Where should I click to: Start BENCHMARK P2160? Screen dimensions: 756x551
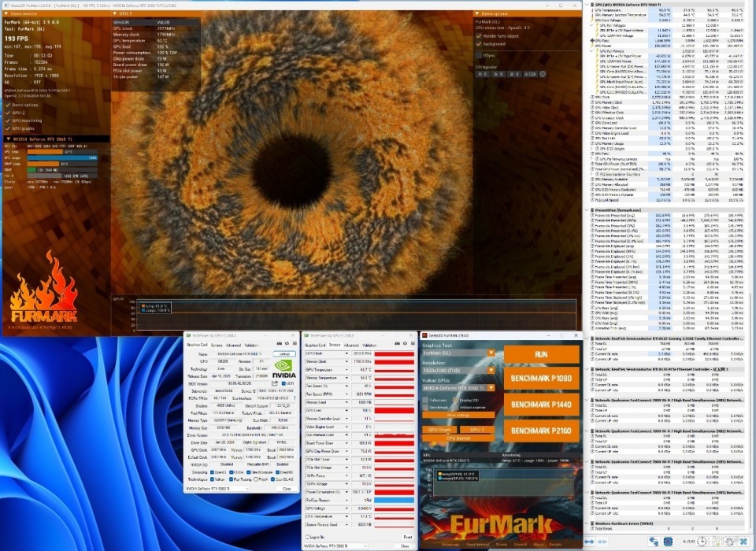point(542,431)
